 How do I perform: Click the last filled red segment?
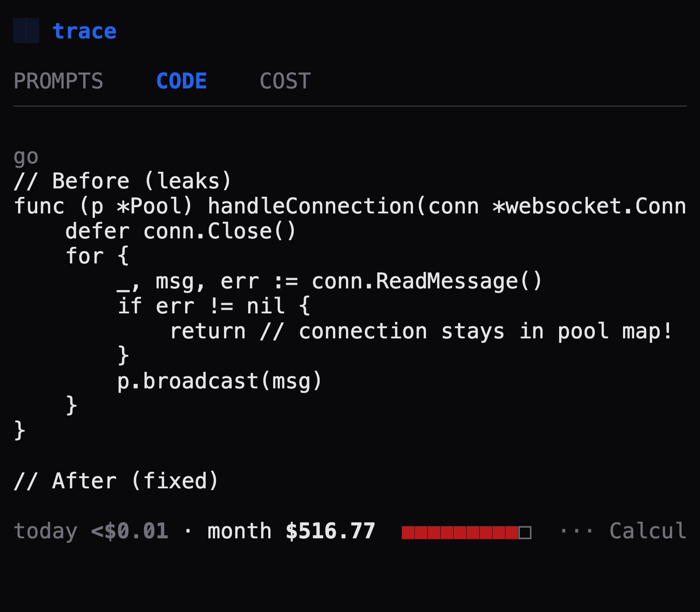[511, 531]
